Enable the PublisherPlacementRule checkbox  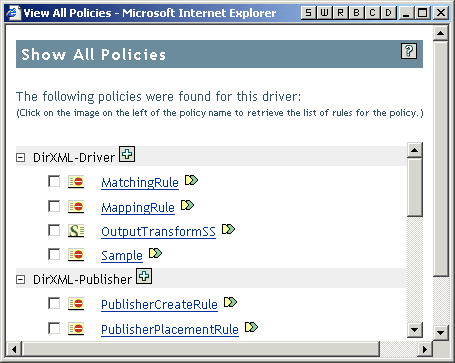coord(54,328)
